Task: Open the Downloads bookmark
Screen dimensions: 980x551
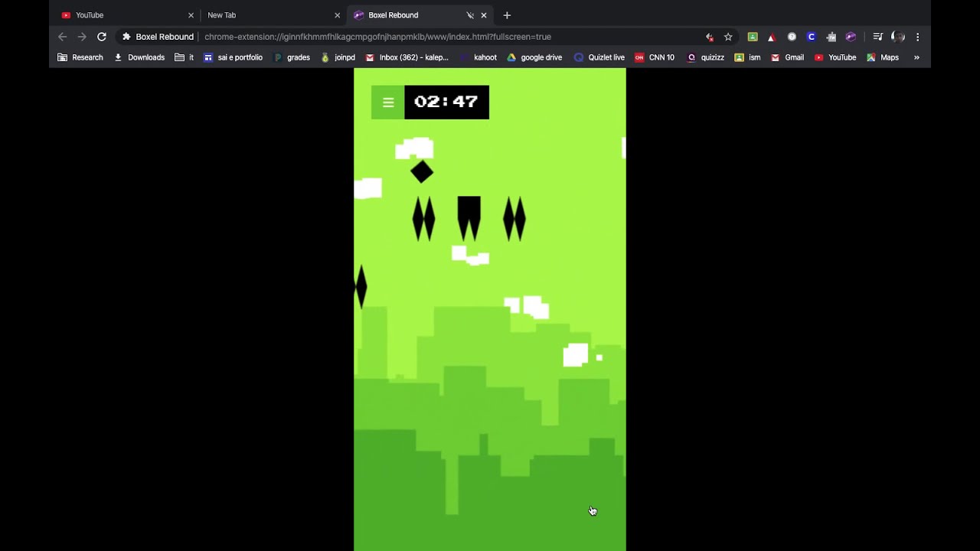Action: point(139,57)
